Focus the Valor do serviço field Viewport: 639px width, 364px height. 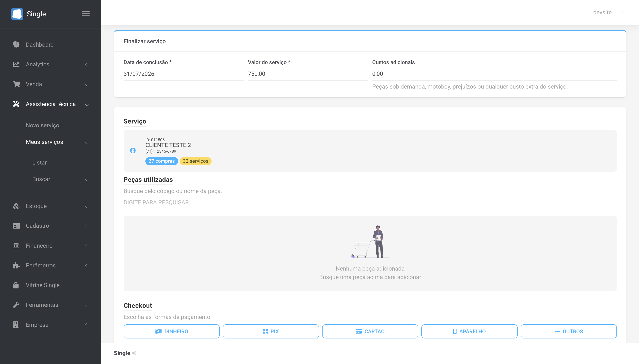coord(308,74)
